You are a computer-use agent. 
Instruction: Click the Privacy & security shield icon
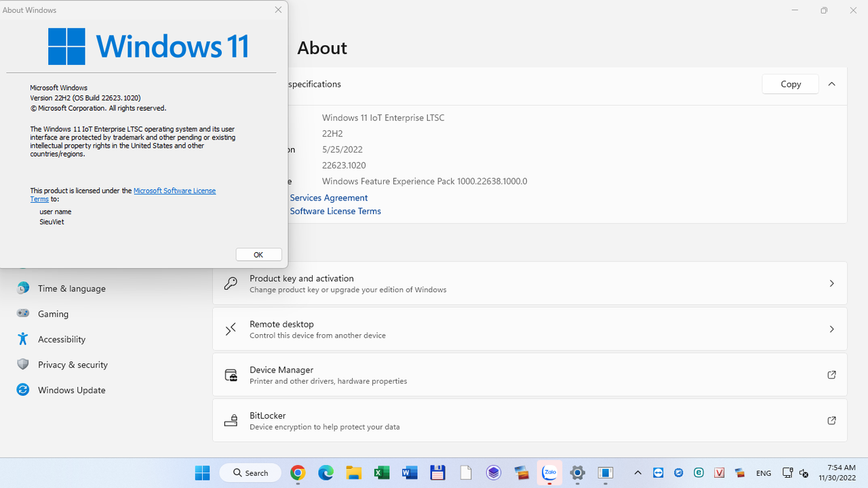pos(23,365)
